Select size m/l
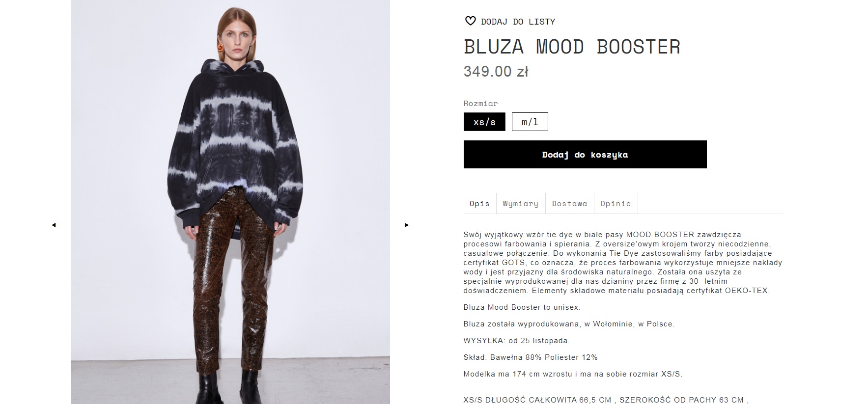This screenshot has width=868, height=404. click(530, 122)
